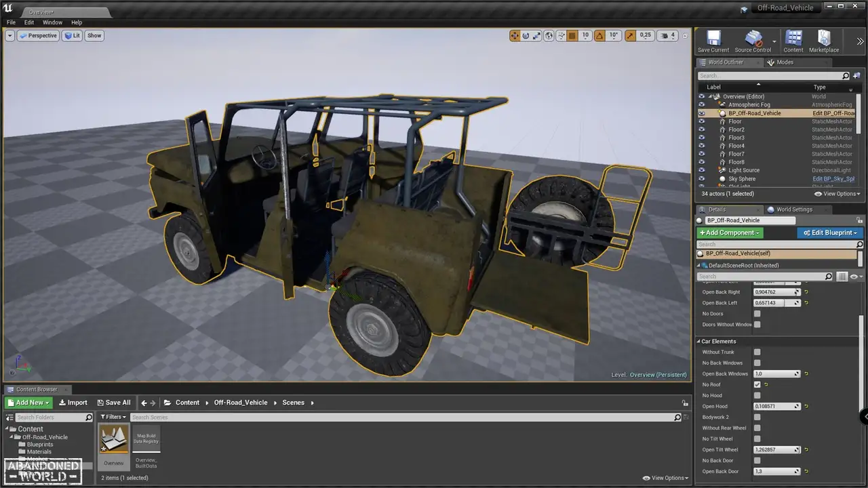Select the translate gizmo mode icon
868x488 pixels.
tap(515, 36)
